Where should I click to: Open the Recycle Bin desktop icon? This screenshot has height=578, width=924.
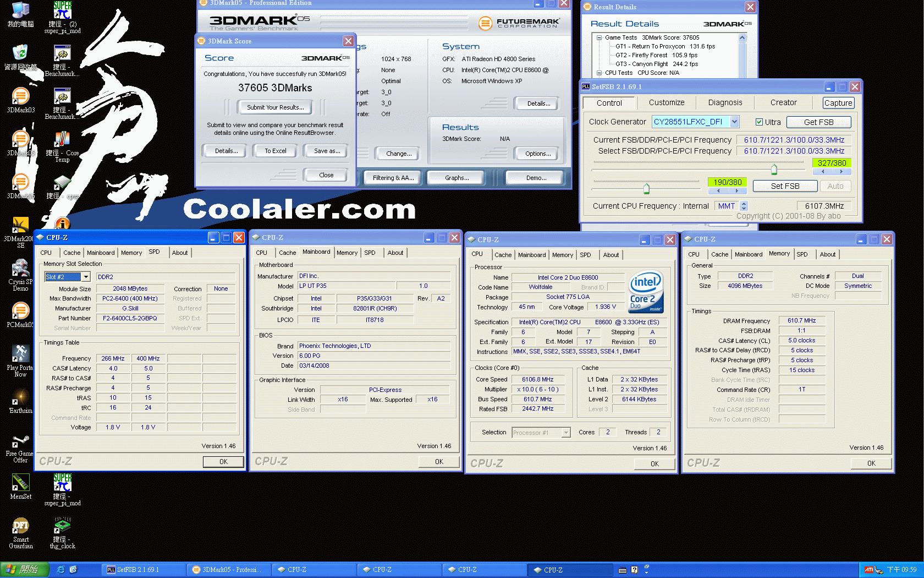[x=20, y=57]
